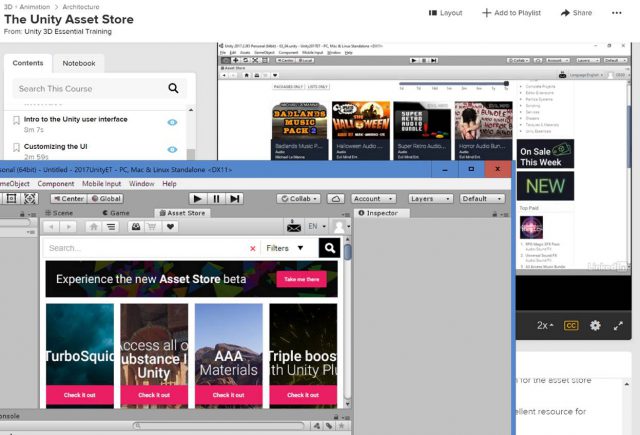Select the Rect tool in Unity toolbar
Screen dimensions: 640x435
tap(11, 199)
